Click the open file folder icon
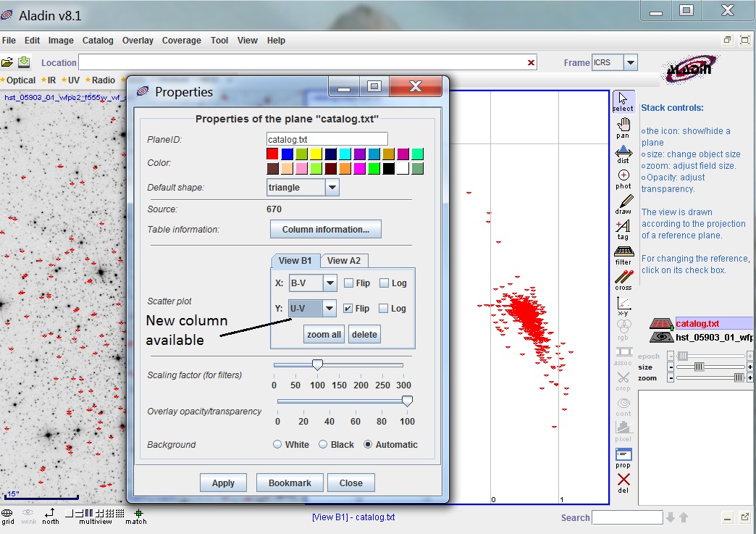Image resolution: width=756 pixels, height=534 pixels. [7, 62]
